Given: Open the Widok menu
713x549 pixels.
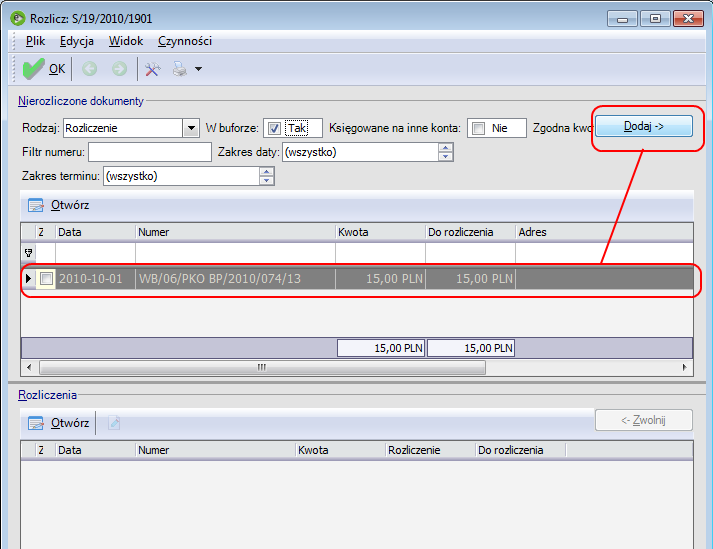Looking at the screenshot, I should 126,41.
